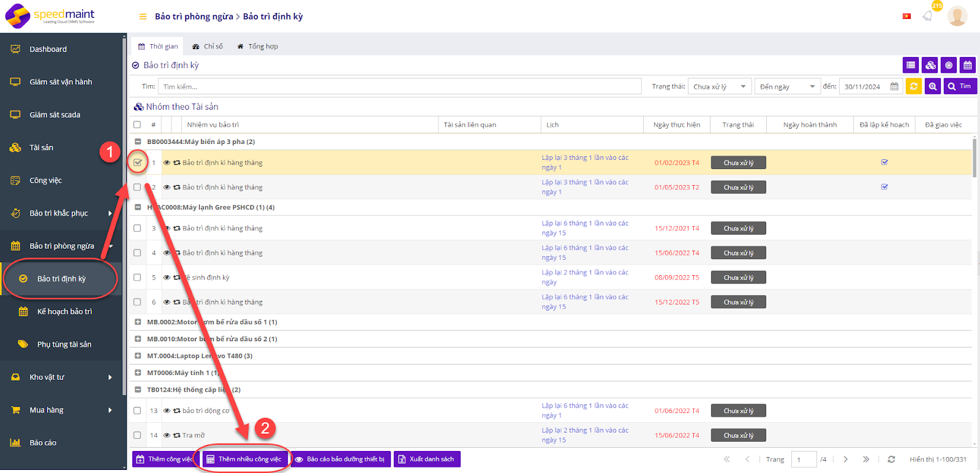Screen dimensions: 980x473
Task: Open the Đến ngày dropdown
Action: (x=788, y=86)
